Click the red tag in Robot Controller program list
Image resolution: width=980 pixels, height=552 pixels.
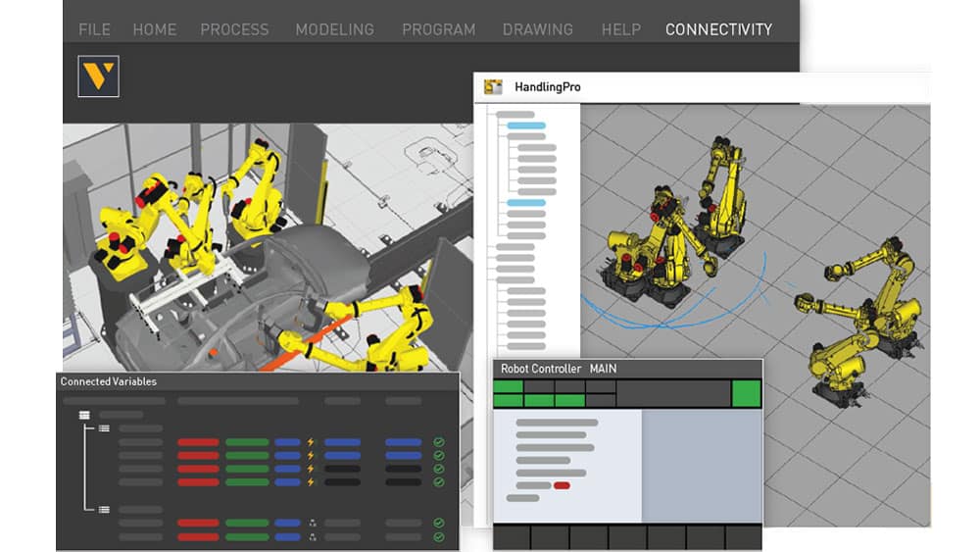point(562,485)
